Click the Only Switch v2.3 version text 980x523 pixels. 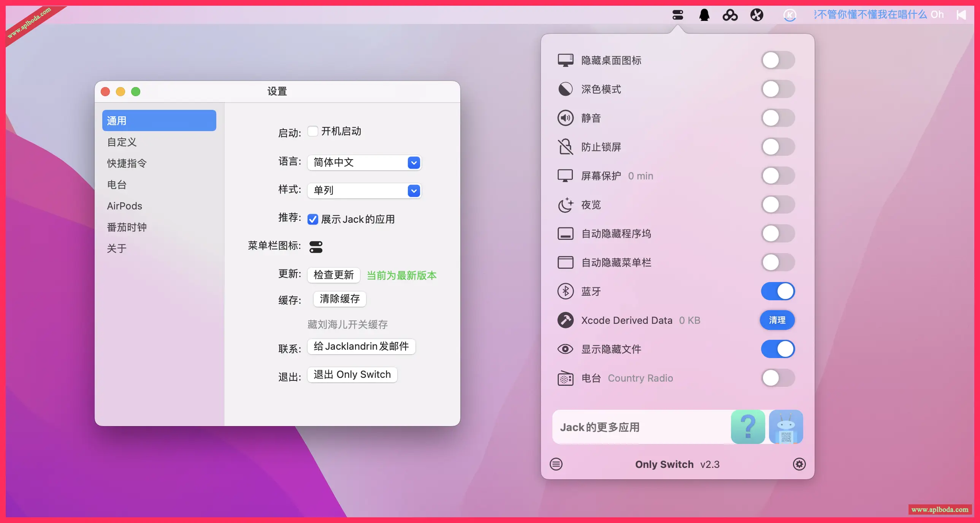677,464
